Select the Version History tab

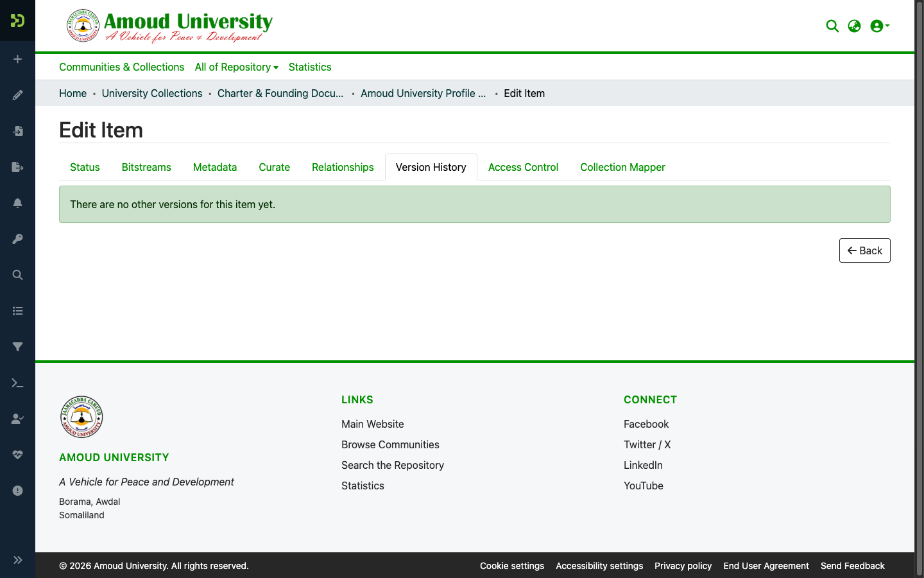tap(431, 167)
